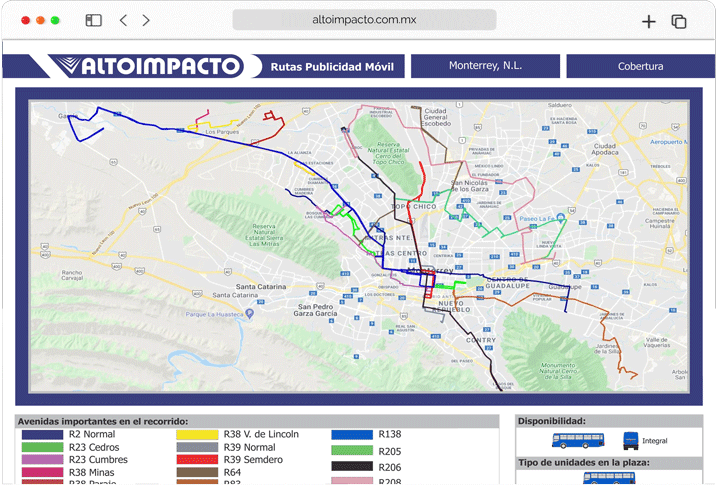Show tab overview icon
The width and height of the screenshot is (717, 487).
(x=679, y=21)
